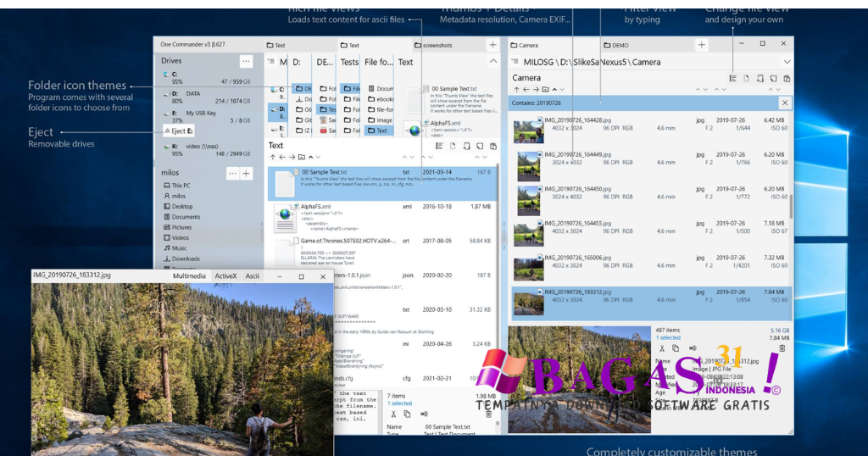868x456 pixels.
Task: Switch preview window to ActiveX tab
Action: click(225, 276)
